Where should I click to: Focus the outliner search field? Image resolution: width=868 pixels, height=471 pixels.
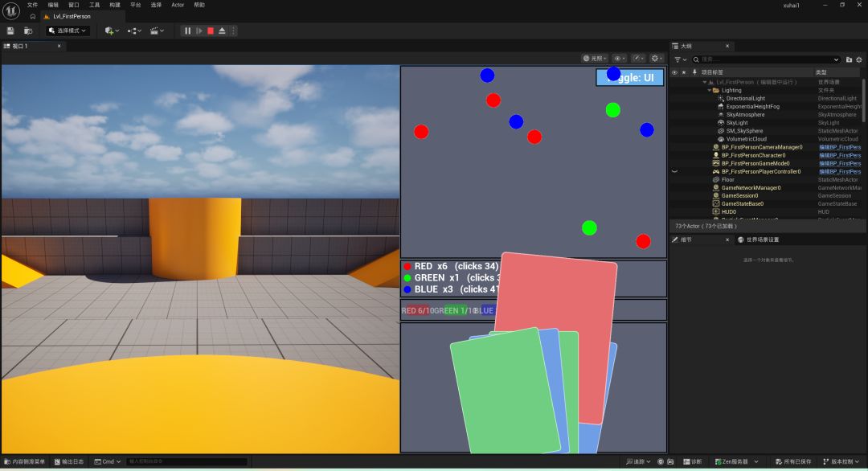767,59
